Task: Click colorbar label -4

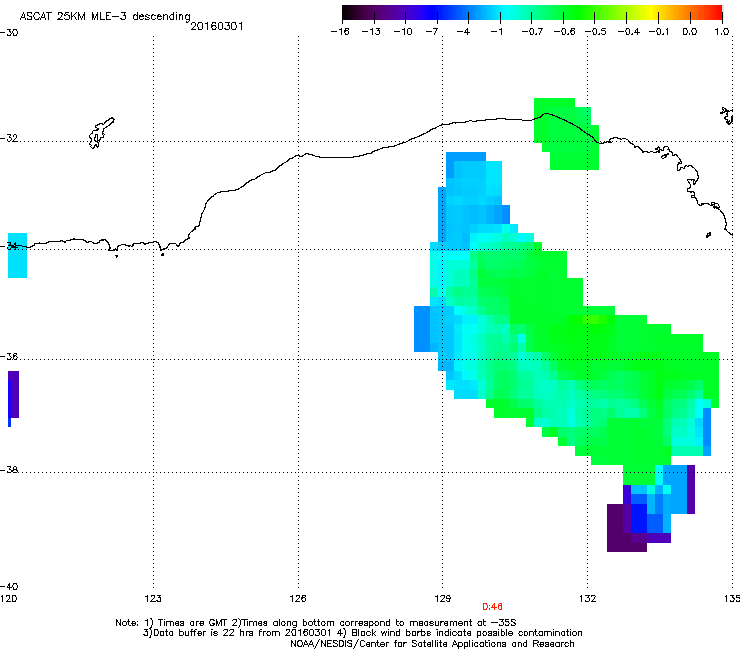Action: point(463,32)
